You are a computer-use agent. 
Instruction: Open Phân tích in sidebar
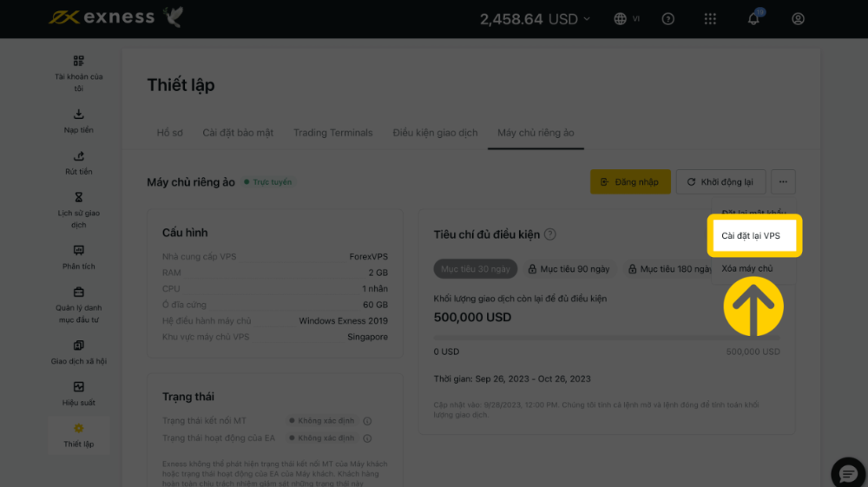pyautogui.click(x=79, y=258)
